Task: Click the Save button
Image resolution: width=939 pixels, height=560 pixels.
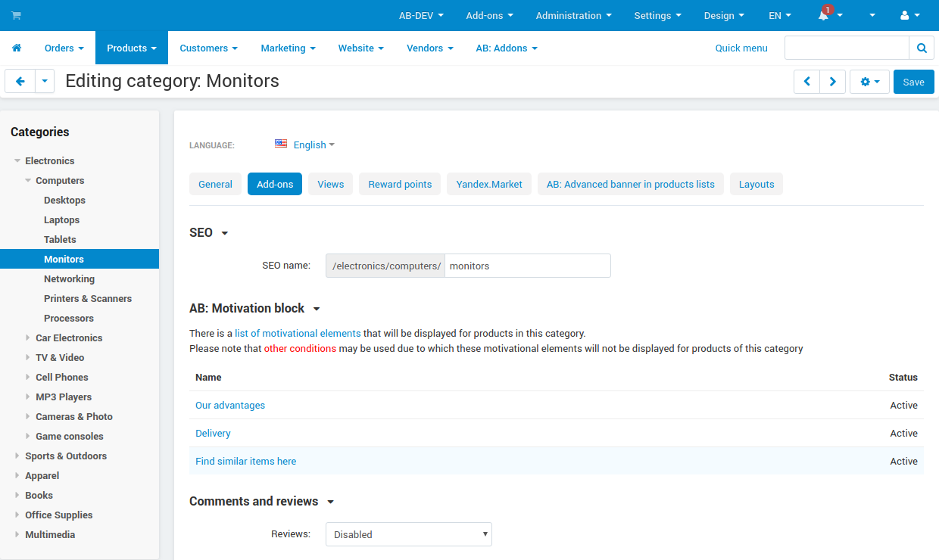Action: click(913, 81)
